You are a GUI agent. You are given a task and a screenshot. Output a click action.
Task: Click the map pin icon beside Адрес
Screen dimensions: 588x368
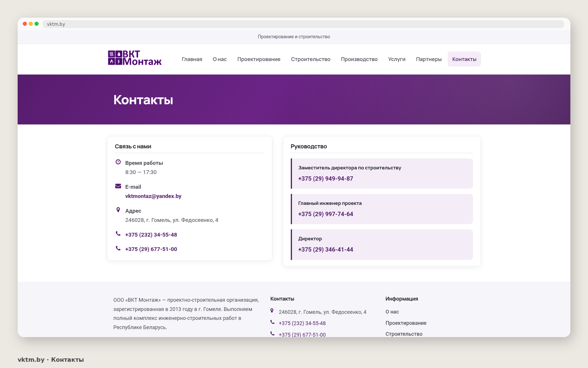click(x=118, y=210)
